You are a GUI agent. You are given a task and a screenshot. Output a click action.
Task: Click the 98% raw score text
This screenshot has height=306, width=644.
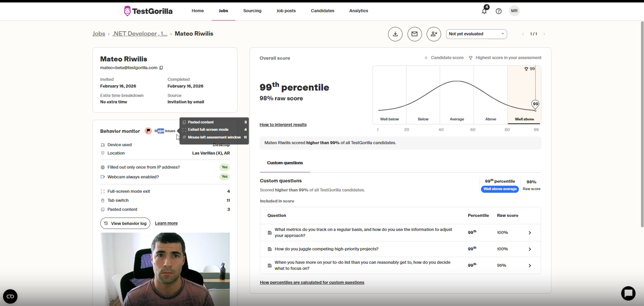281,99
